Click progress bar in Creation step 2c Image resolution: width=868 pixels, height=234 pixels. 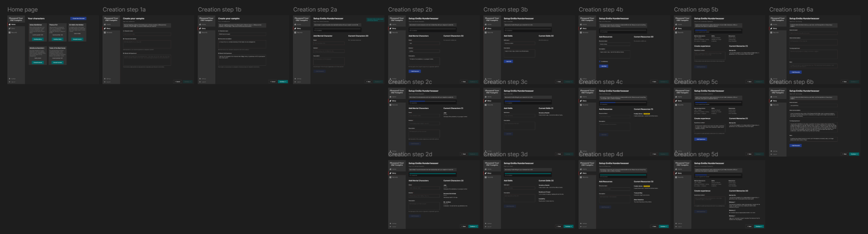click(433, 101)
